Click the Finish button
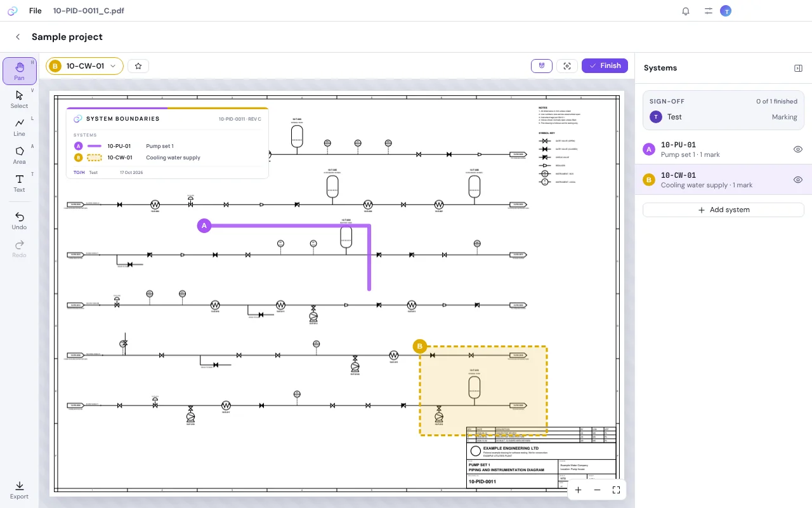Image resolution: width=812 pixels, height=508 pixels. (x=605, y=66)
